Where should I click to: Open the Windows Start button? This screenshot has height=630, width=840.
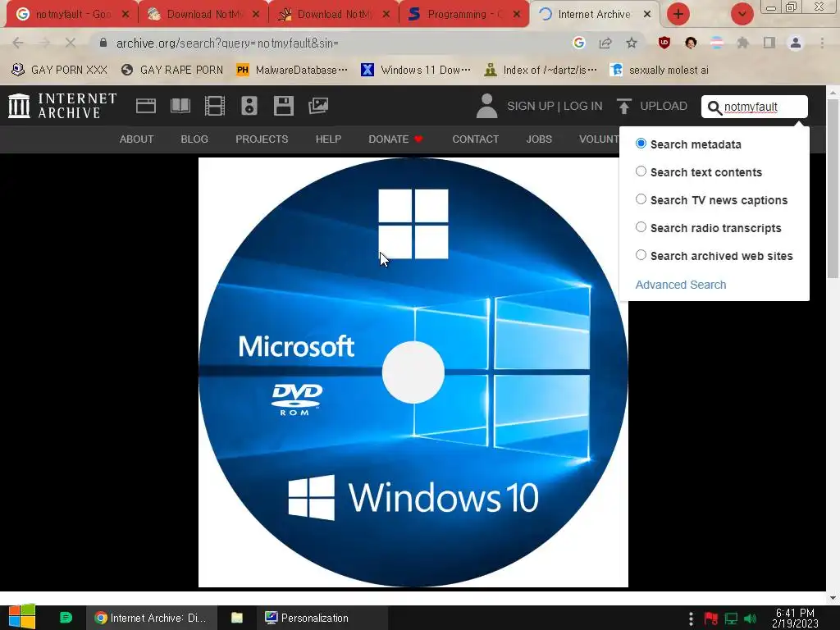point(22,618)
